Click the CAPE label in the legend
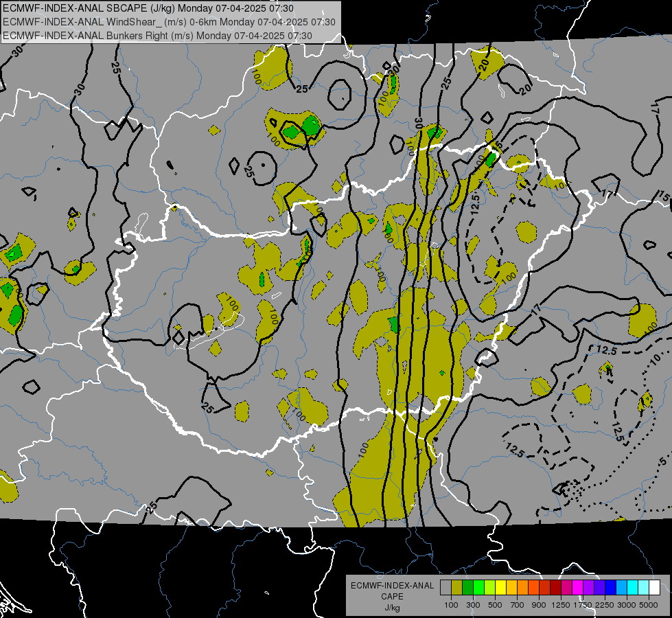 click(x=392, y=597)
